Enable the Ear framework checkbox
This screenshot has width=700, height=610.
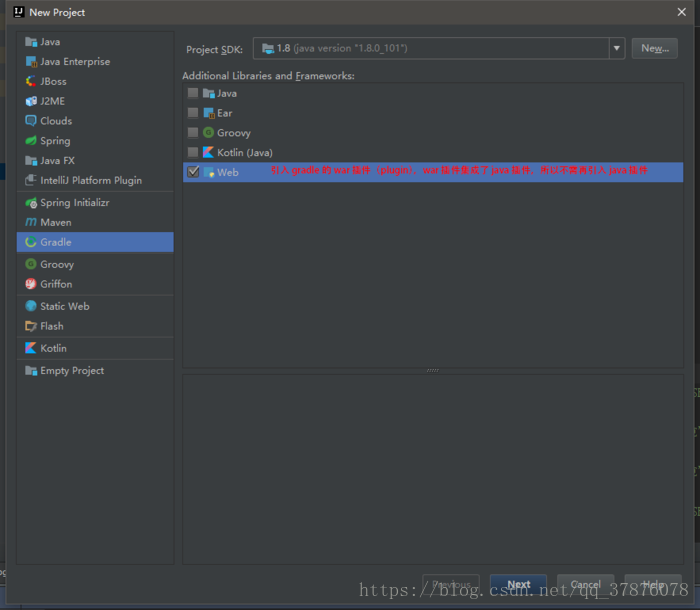193,113
